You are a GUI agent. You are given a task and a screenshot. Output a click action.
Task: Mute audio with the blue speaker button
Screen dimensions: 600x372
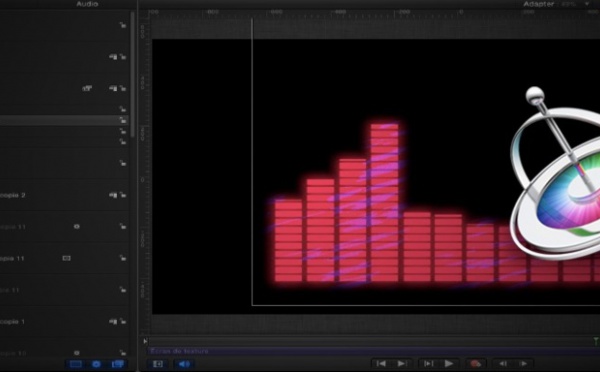coord(184,364)
